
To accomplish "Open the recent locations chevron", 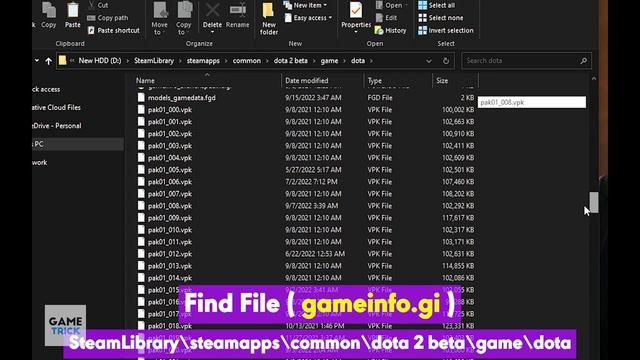I will (x=37, y=60).
